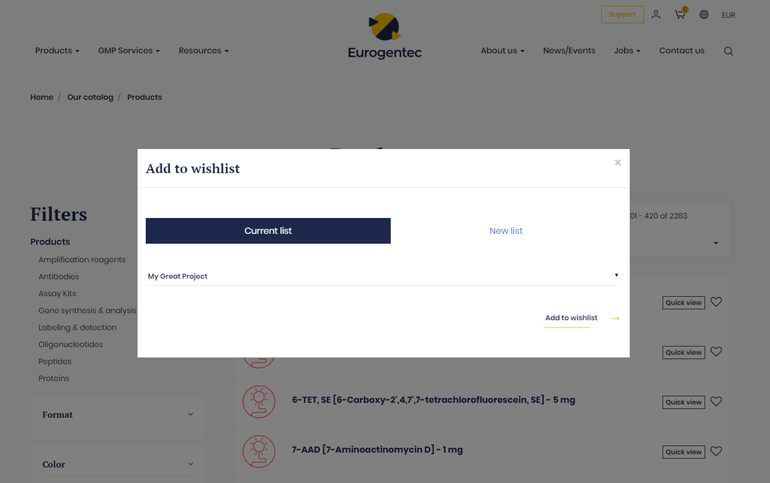Open the GMP Services menu
This screenshot has height=483, width=770.
point(128,51)
